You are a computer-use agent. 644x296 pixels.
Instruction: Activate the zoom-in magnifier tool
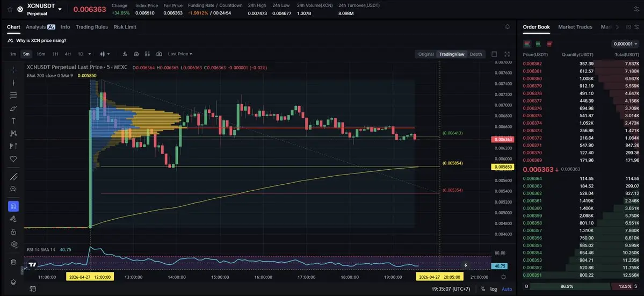(x=13, y=189)
